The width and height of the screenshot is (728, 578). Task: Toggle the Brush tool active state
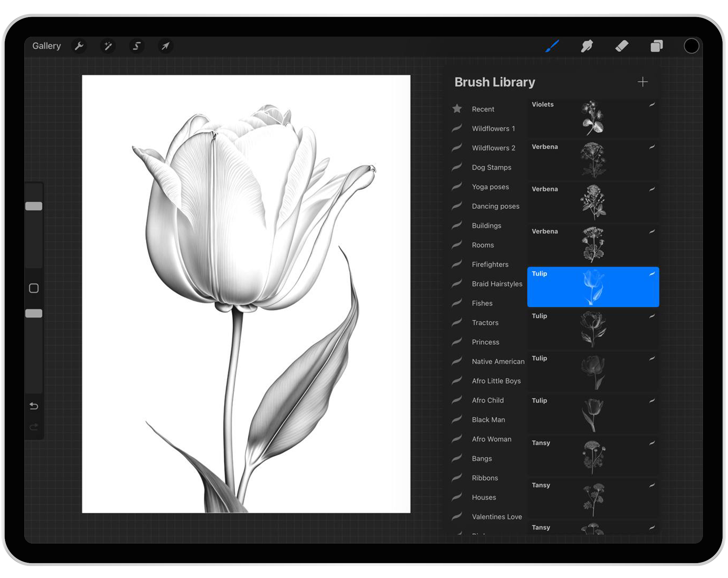[x=552, y=46]
